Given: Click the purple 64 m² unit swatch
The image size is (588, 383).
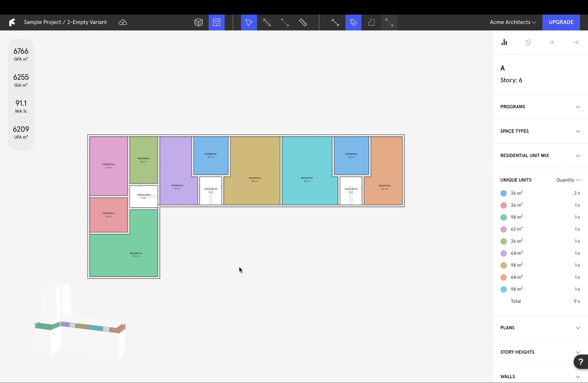Looking at the screenshot, I should tap(503, 253).
